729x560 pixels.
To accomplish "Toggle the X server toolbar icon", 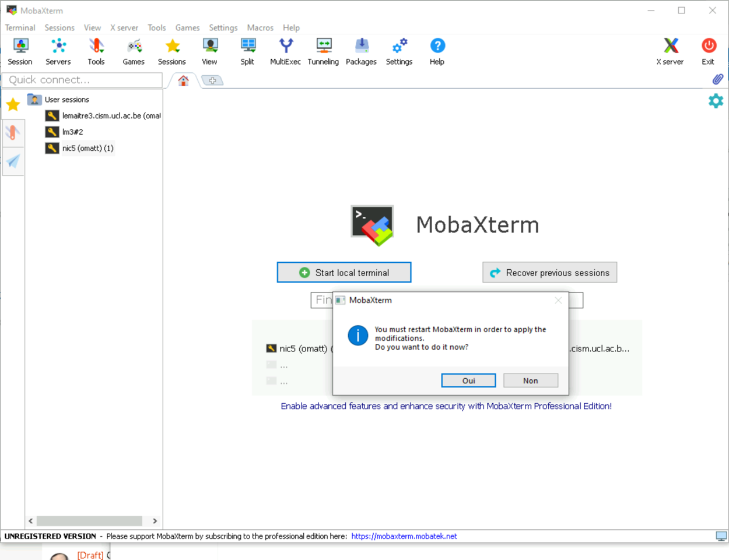I will click(670, 51).
